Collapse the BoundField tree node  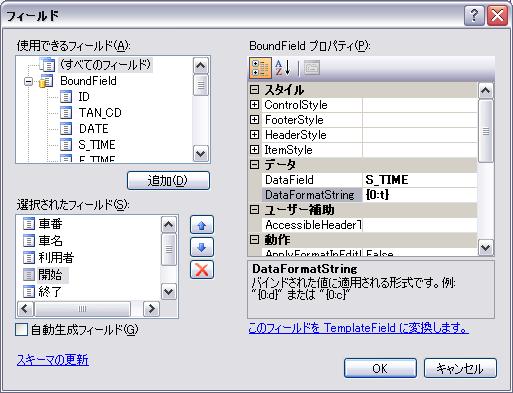pos(29,81)
